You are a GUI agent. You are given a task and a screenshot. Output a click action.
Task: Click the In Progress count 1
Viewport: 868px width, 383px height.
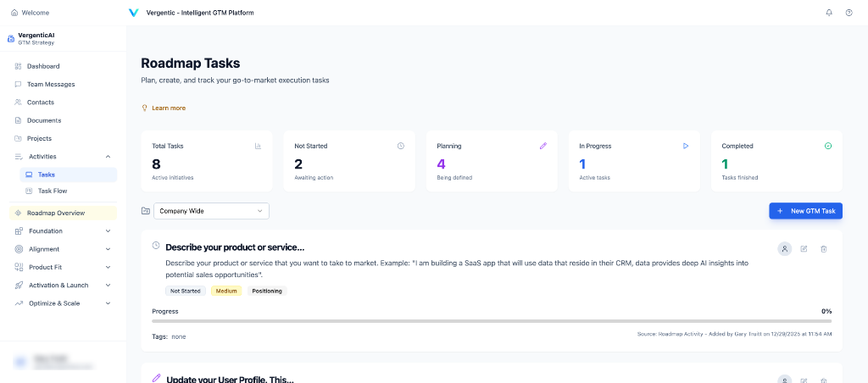[x=582, y=164]
